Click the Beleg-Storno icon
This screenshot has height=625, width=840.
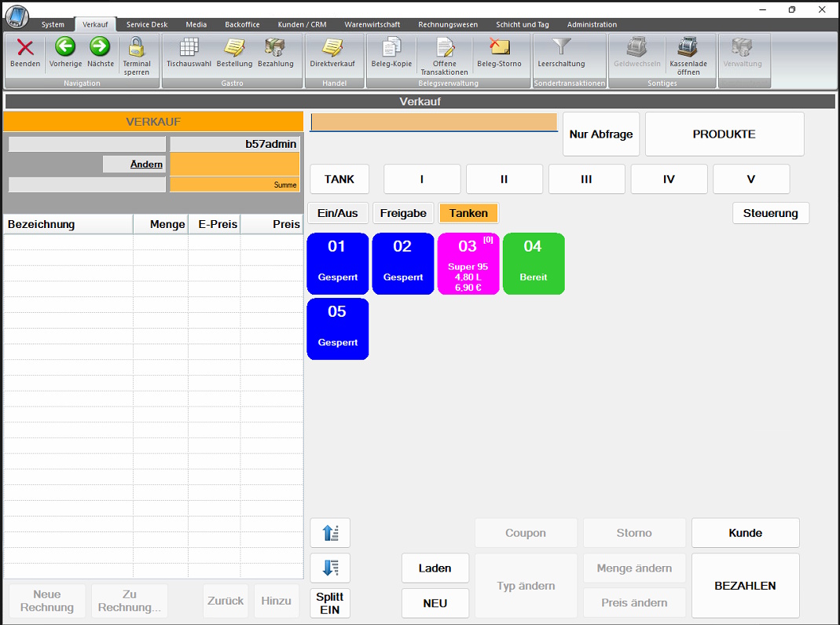[x=499, y=49]
